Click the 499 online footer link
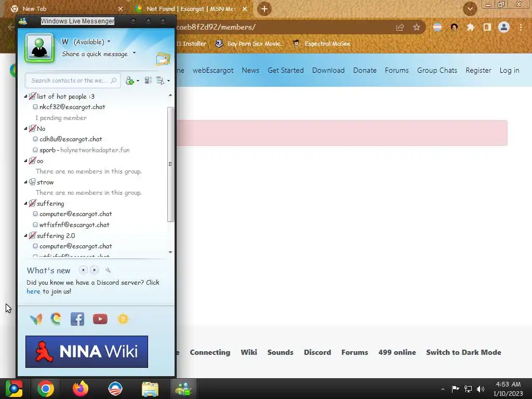The image size is (532, 399). tap(397, 352)
